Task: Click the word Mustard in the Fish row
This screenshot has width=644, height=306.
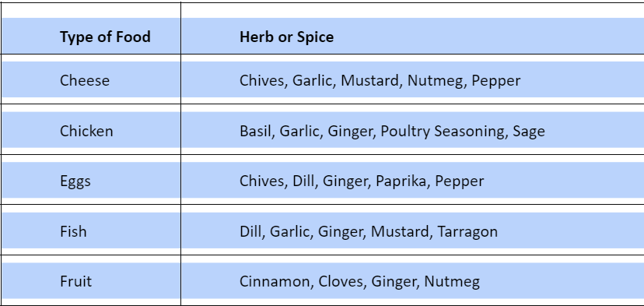Action: point(400,231)
